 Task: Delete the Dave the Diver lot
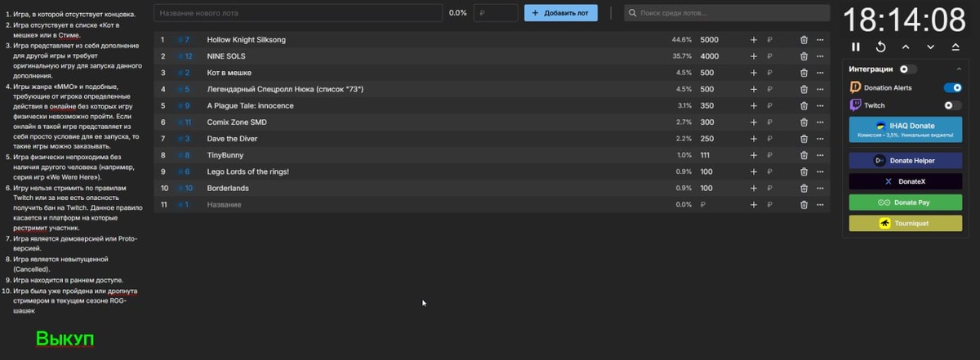click(804, 139)
